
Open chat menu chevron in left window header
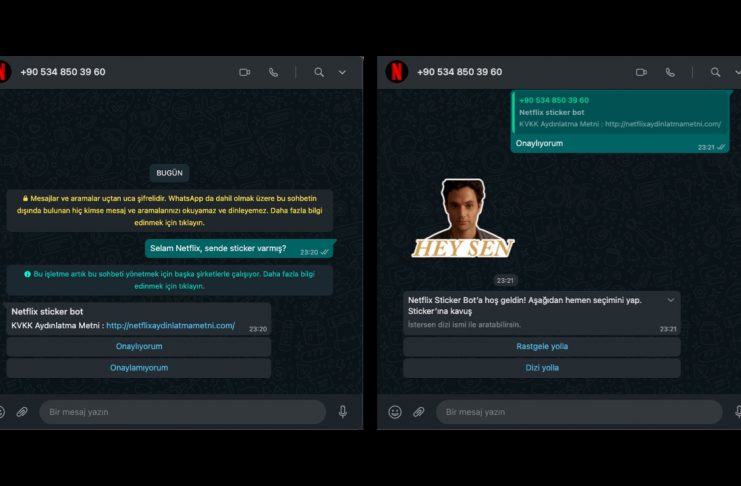pyautogui.click(x=342, y=72)
